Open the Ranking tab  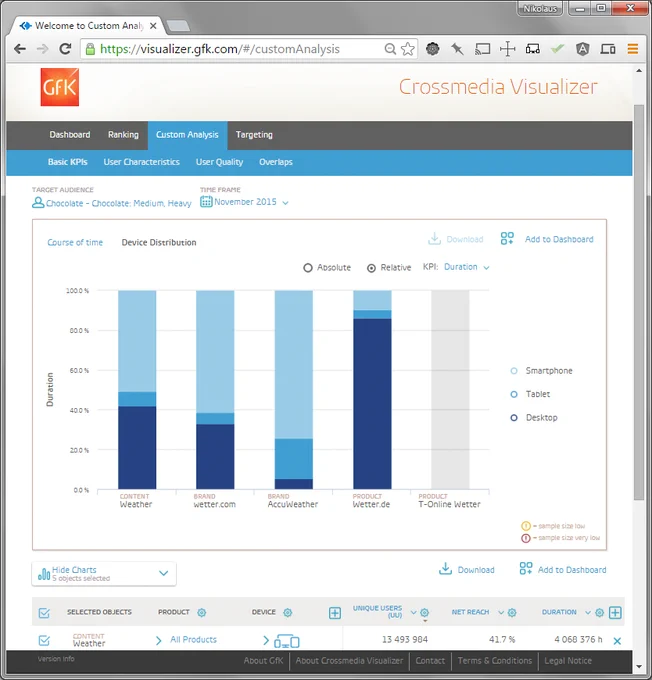click(x=123, y=134)
